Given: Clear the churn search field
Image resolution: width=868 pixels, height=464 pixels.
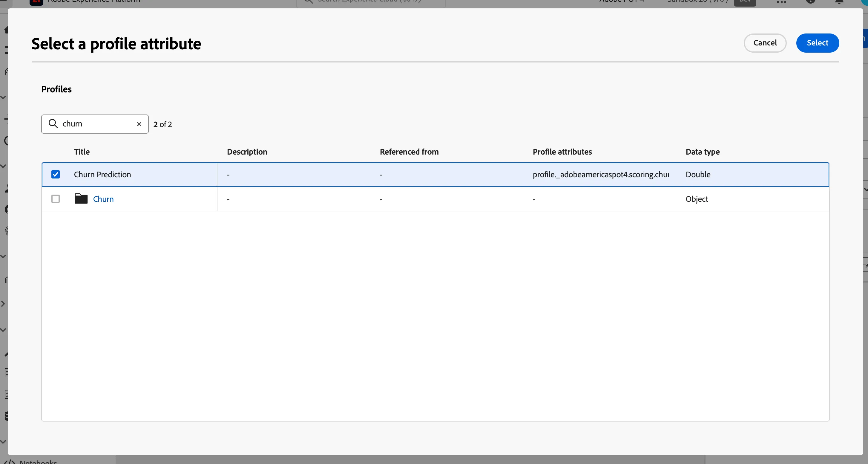Looking at the screenshot, I should pyautogui.click(x=139, y=124).
